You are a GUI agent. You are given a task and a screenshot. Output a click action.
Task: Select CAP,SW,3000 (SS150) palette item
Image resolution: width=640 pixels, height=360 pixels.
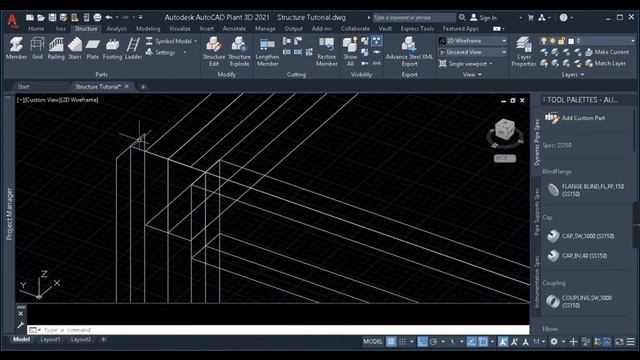pyautogui.click(x=580, y=236)
